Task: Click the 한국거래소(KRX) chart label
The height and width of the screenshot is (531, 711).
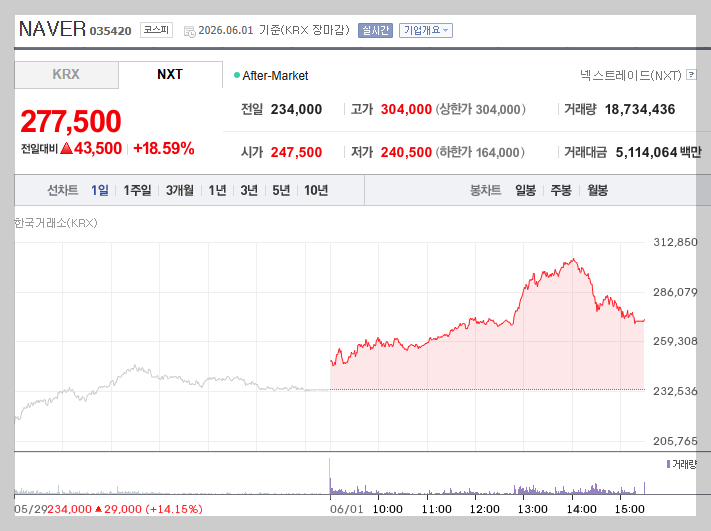Action: tap(56, 223)
